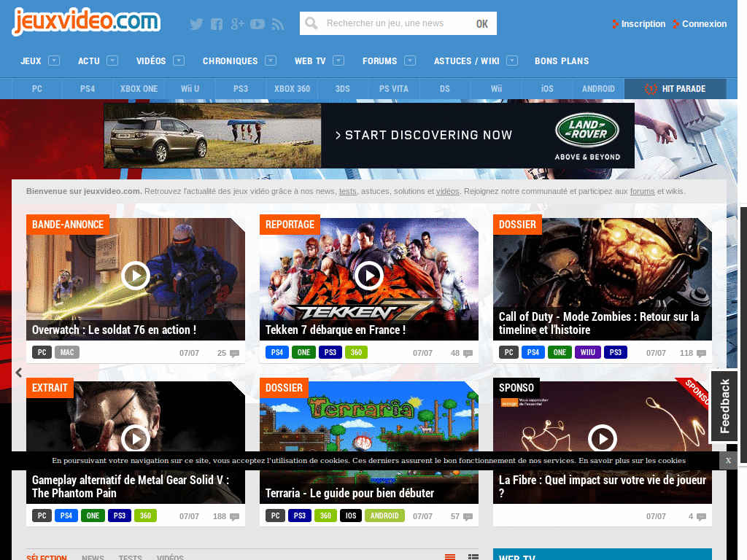The height and width of the screenshot is (560, 747).
Task: Click the magnifier search icon
Action: pyautogui.click(x=311, y=23)
